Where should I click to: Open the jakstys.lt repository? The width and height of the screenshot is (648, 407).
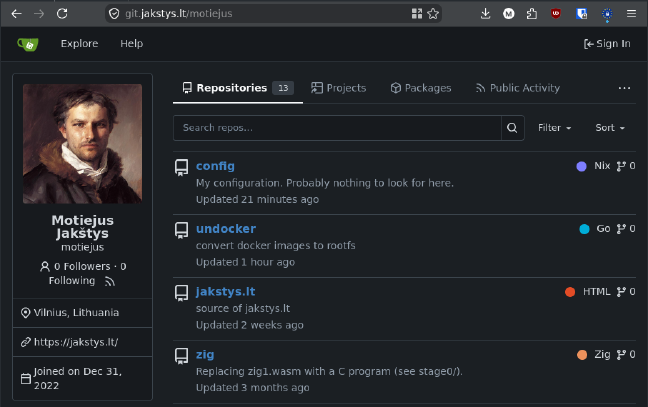pyautogui.click(x=226, y=292)
